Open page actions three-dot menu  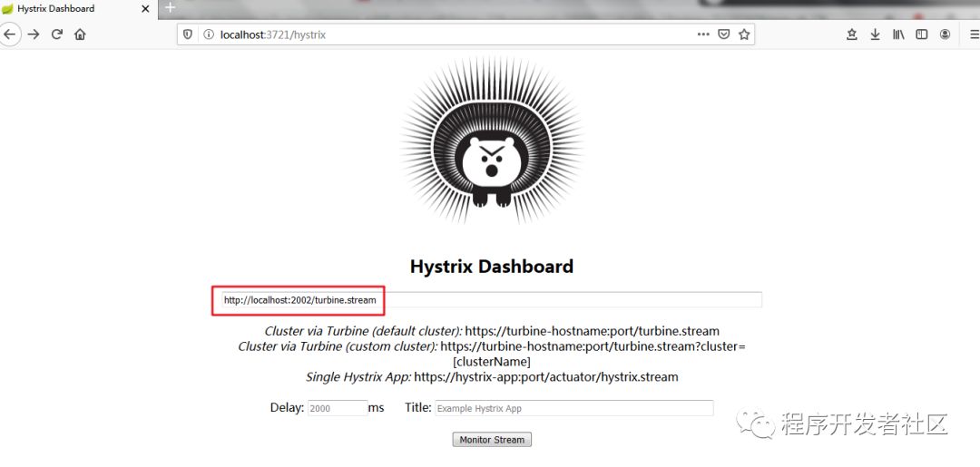click(x=703, y=34)
